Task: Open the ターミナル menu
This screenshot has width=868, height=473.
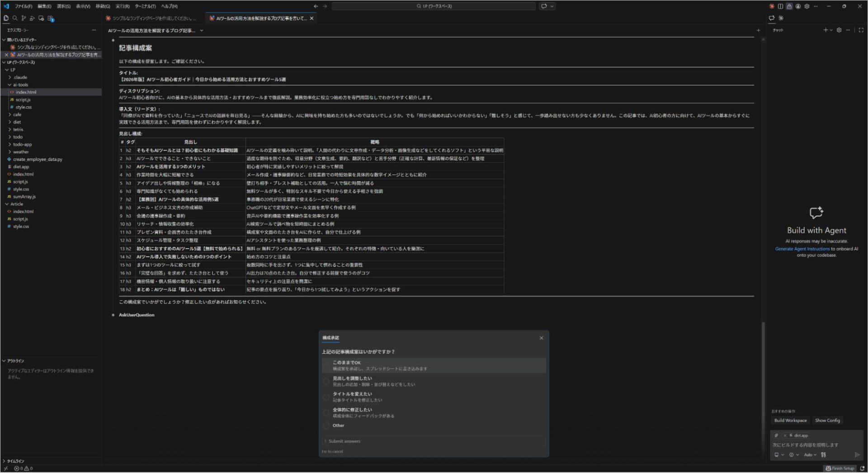Action: 145,6
